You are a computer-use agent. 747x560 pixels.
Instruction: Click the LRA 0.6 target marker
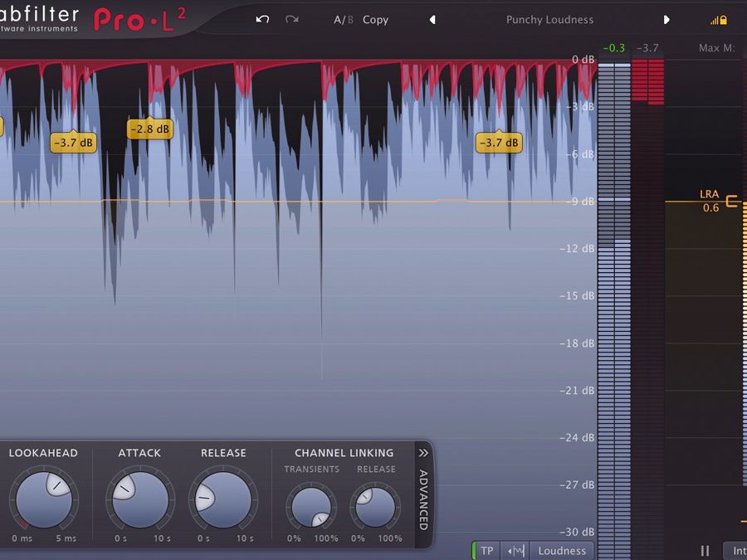[x=720, y=201]
